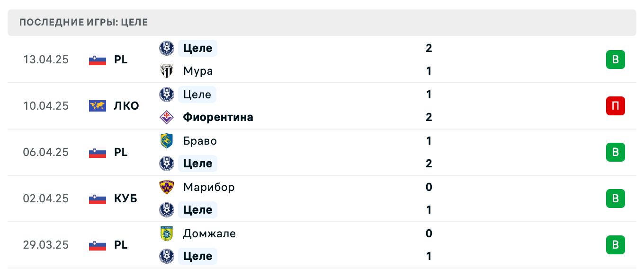Click the ЛКО world map flag icon
The height and width of the screenshot is (277, 644).
[98, 106]
